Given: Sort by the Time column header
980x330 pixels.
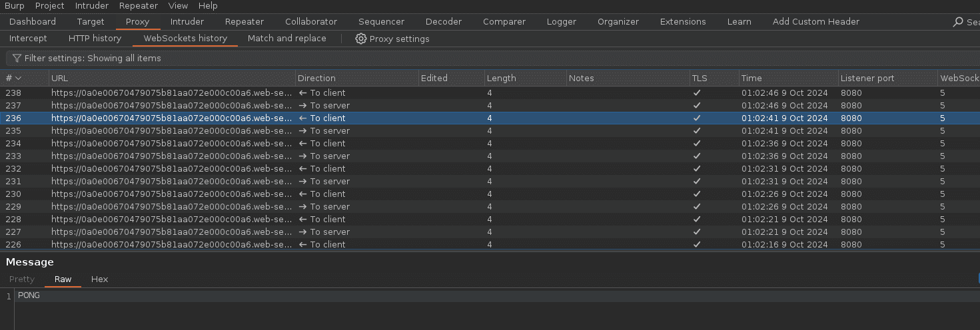Looking at the screenshot, I should point(751,79).
